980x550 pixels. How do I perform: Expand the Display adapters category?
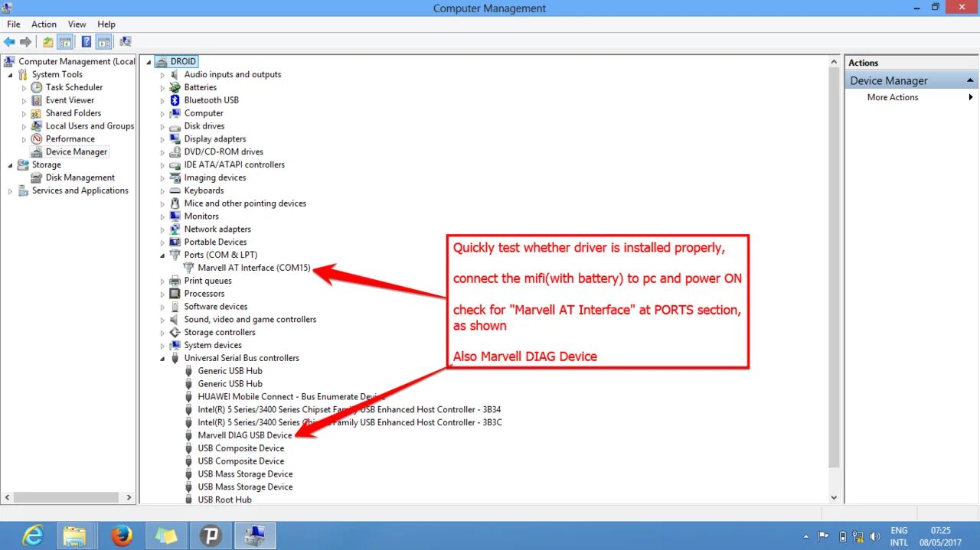[162, 139]
